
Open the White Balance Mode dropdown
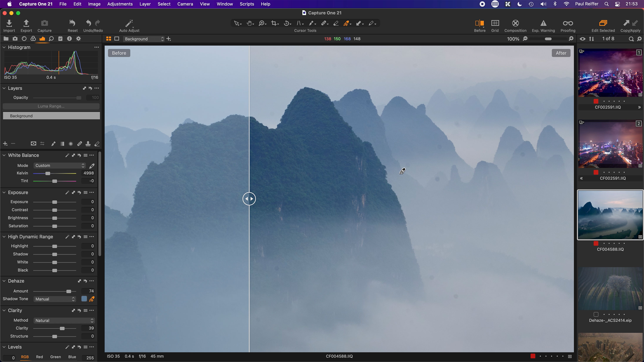pyautogui.click(x=59, y=165)
